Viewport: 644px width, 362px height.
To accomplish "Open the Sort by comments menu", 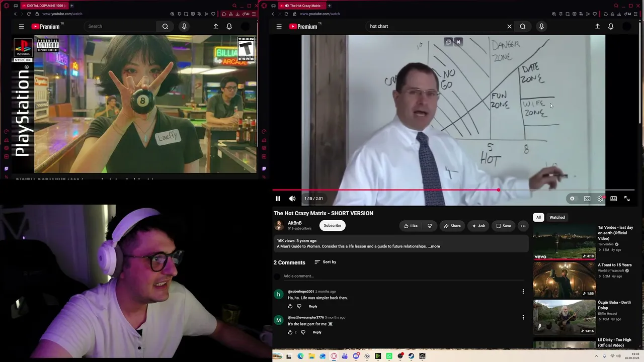I will 325,262.
